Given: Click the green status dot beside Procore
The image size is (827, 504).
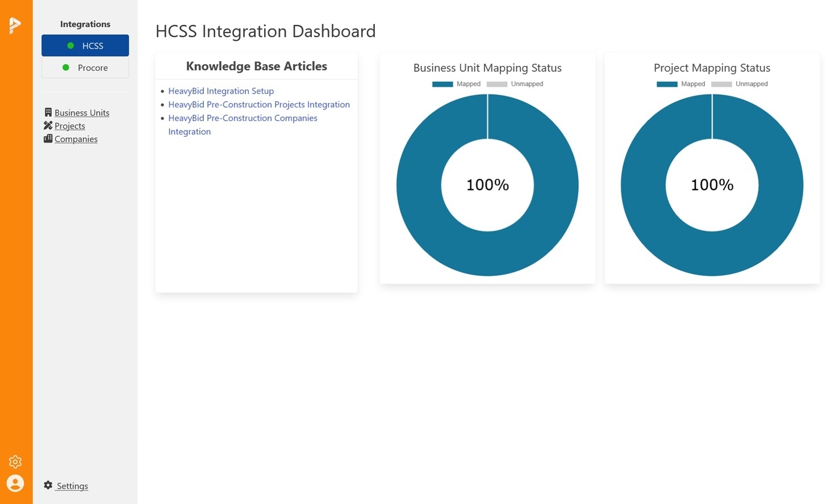Looking at the screenshot, I should [x=66, y=68].
